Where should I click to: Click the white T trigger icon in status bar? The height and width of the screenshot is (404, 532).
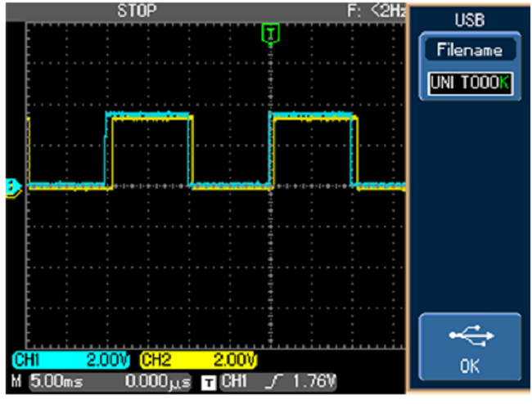pos(210,382)
